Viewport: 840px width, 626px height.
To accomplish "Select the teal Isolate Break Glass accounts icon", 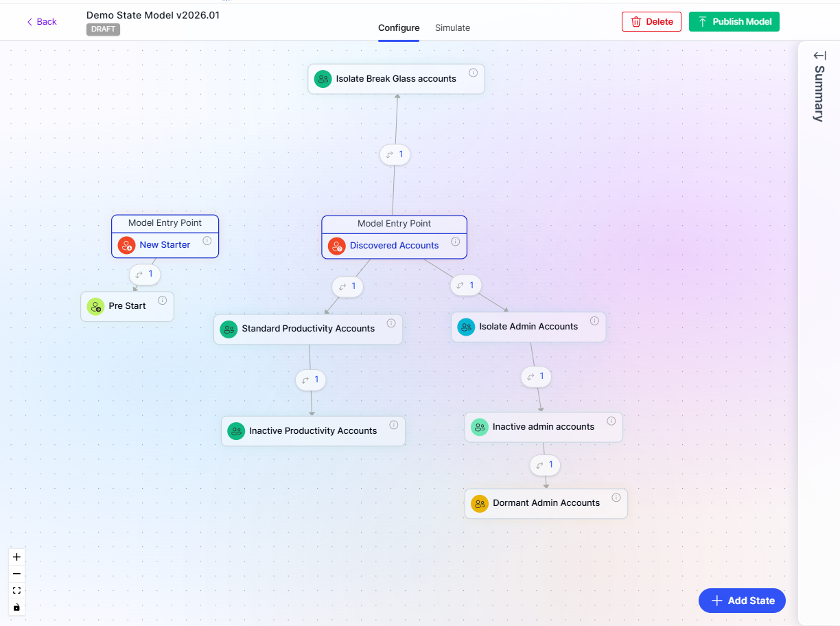I will (323, 79).
